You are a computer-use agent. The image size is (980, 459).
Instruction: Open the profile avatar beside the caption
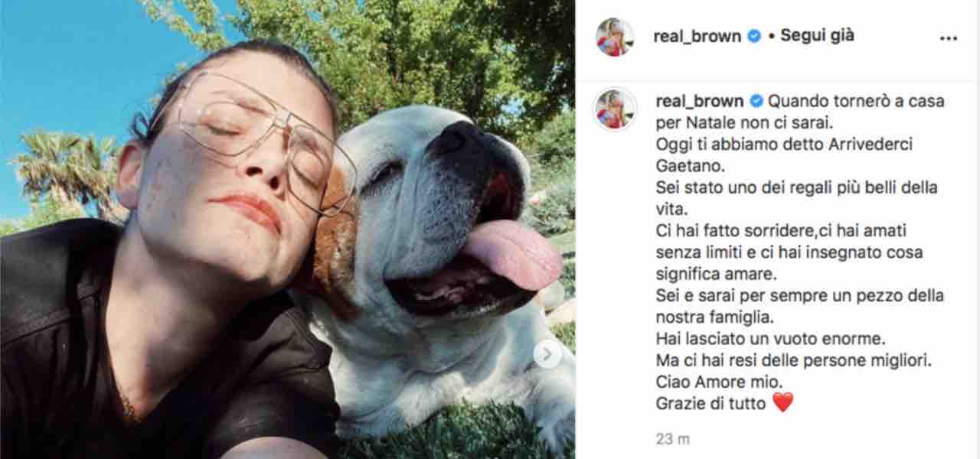click(x=616, y=109)
